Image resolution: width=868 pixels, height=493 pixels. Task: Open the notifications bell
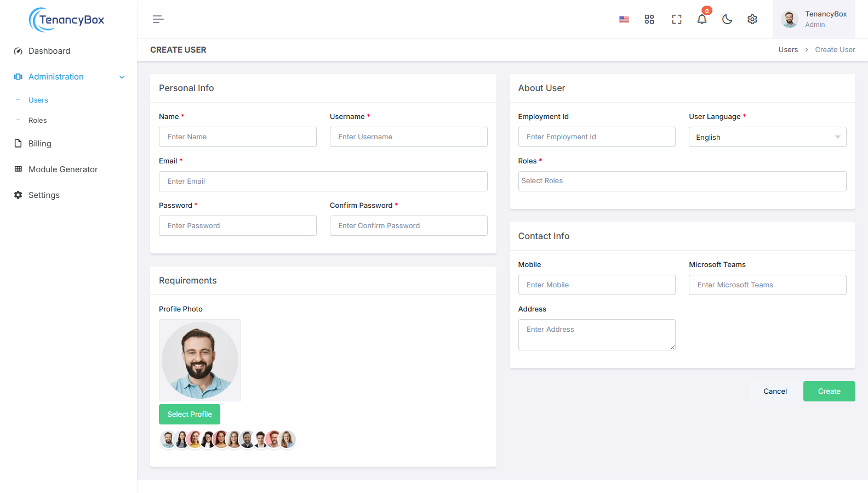click(701, 19)
